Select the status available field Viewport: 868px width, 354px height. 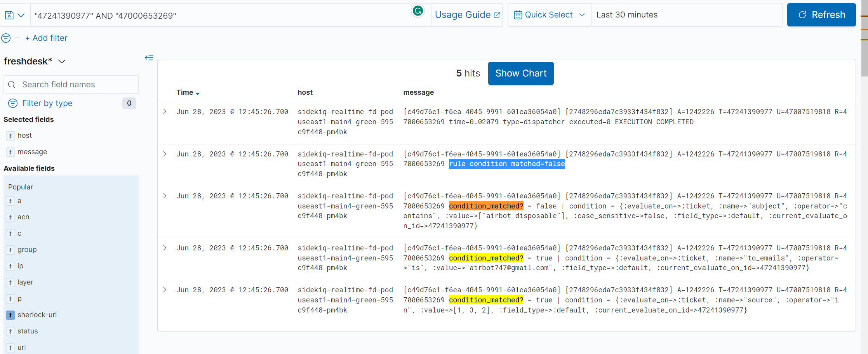[x=28, y=331]
